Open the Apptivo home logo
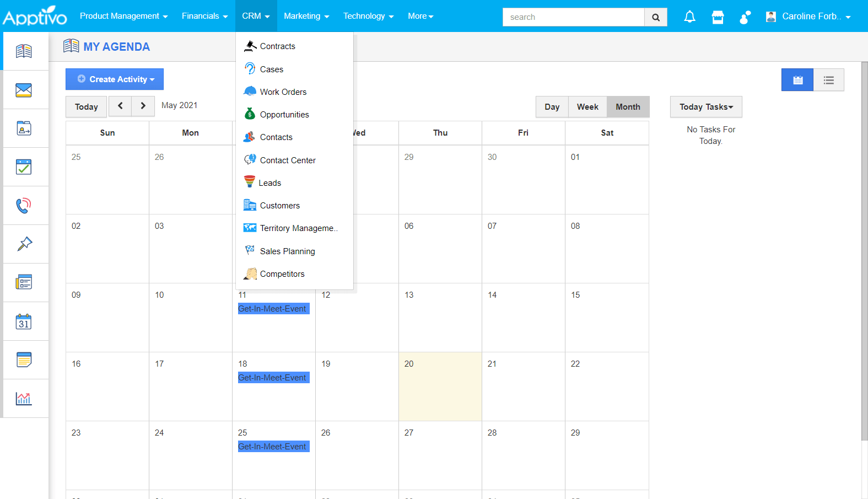The width and height of the screenshot is (868, 499). (x=35, y=16)
